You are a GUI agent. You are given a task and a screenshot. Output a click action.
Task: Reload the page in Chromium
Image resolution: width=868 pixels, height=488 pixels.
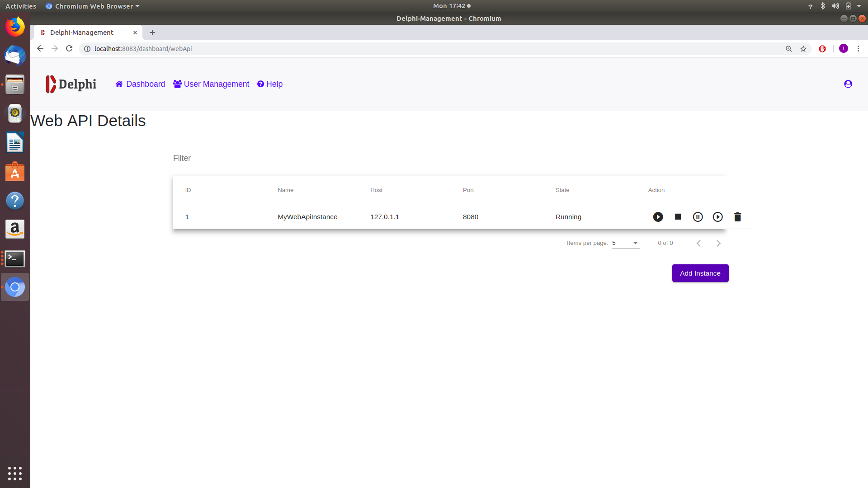pos(69,48)
